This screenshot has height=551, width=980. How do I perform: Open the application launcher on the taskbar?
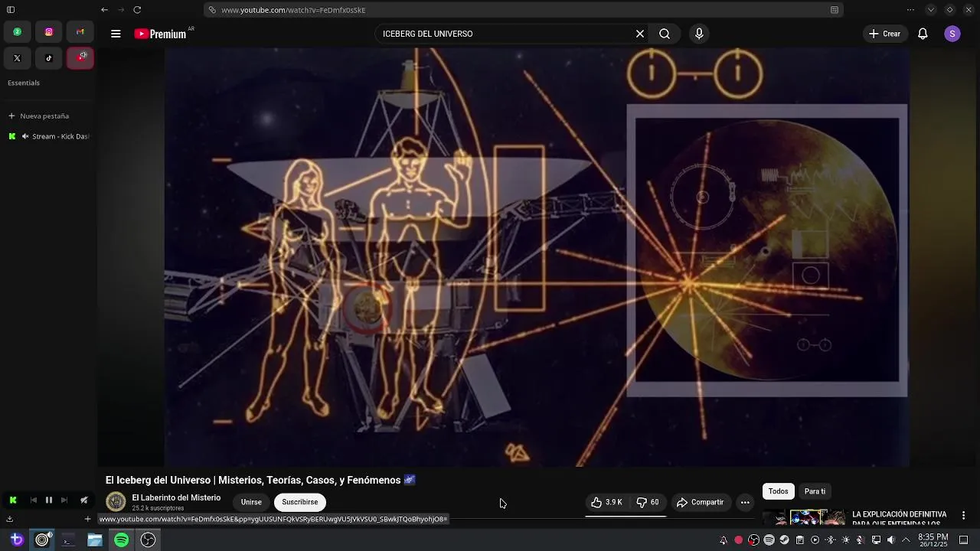coord(16,540)
